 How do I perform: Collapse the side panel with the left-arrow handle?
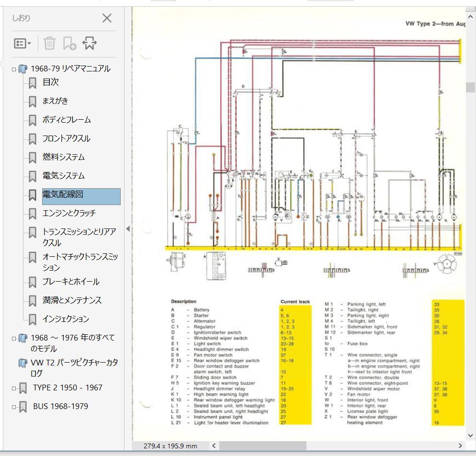[128, 228]
